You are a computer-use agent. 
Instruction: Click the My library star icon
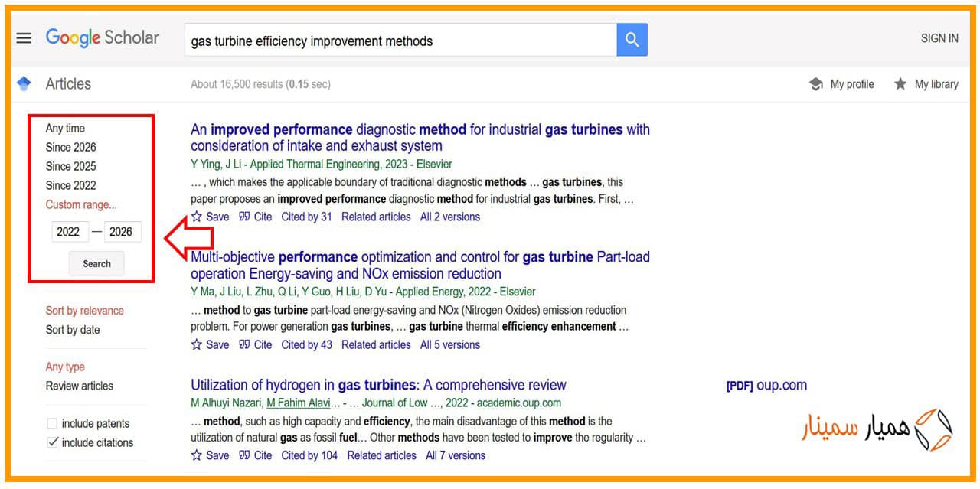(x=900, y=84)
